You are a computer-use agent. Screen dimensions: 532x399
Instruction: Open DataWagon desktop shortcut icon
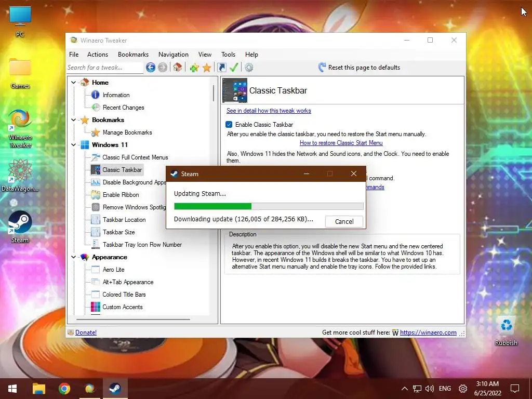coord(20,175)
